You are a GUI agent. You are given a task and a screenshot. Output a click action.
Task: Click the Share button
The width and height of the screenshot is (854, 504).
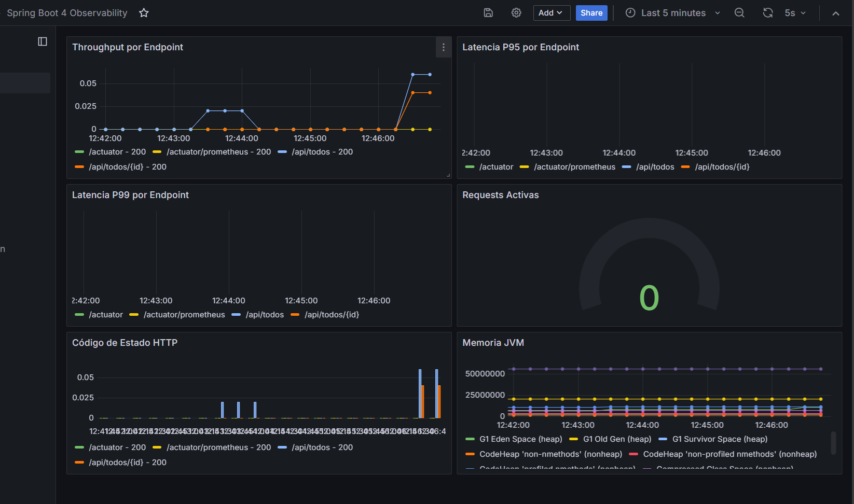tap(591, 12)
